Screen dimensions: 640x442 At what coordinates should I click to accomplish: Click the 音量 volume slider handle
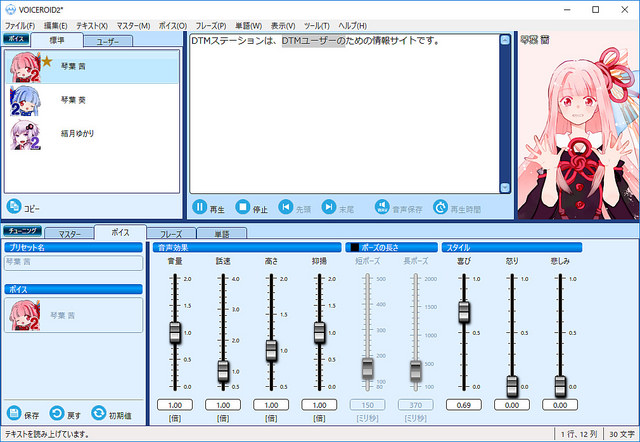(175, 332)
